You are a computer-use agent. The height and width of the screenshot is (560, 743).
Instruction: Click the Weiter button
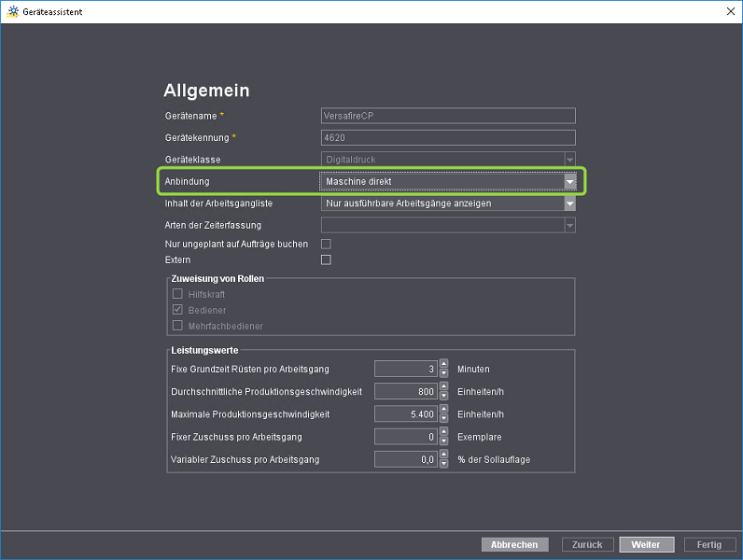(x=646, y=544)
